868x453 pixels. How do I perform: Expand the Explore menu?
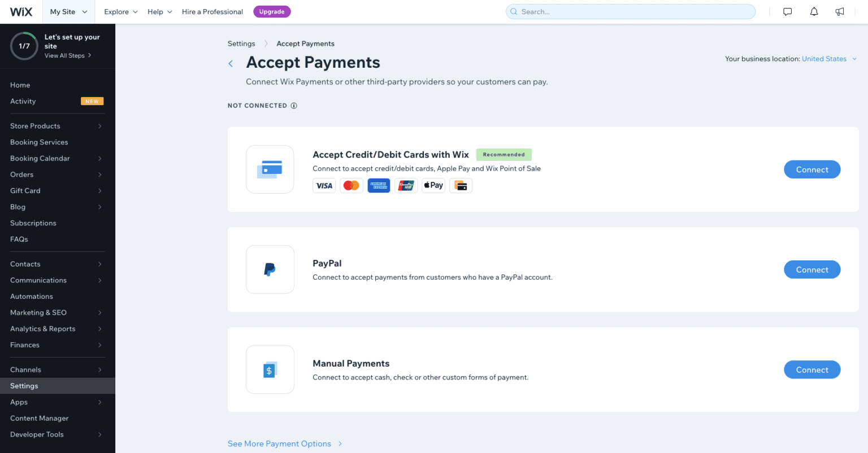121,12
